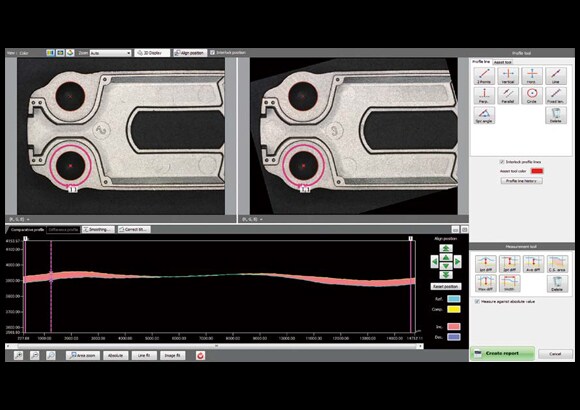
Task: Click the Reset position button
Action: pos(446,286)
